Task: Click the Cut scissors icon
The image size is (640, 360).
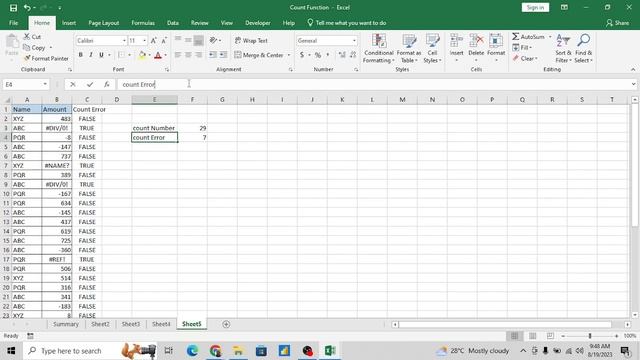Action: click(27, 37)
